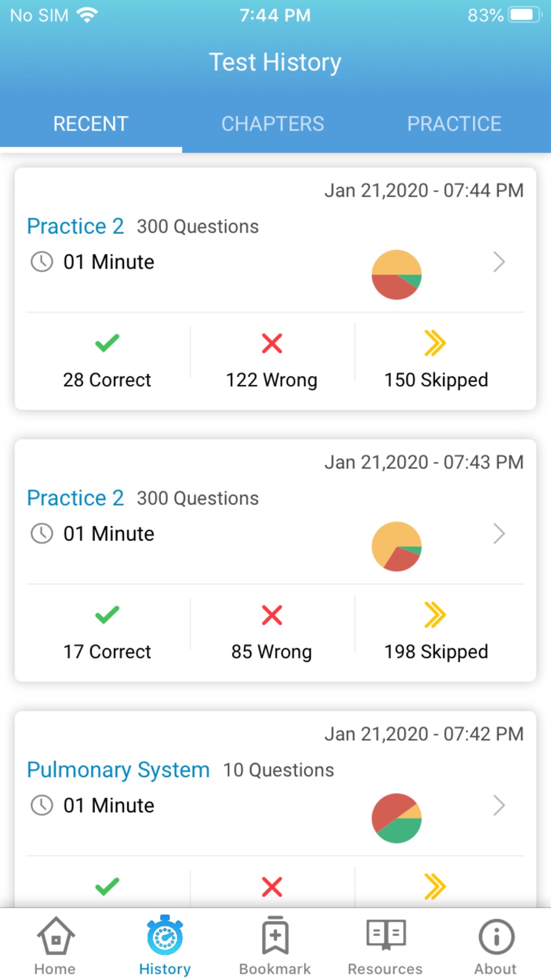Open the Home tab icon
Viewport: 551px width, 980px height.
pyautogui.click(x=55, y=935)
